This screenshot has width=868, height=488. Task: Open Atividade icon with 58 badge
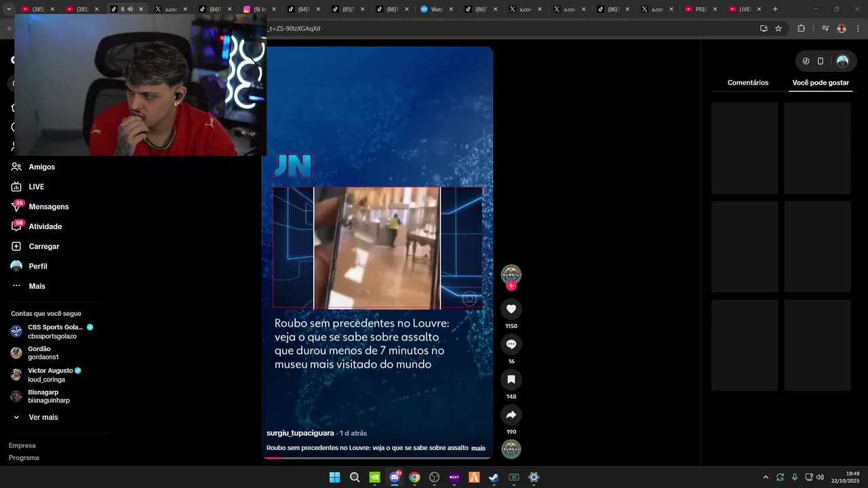(x=16, y=226)
